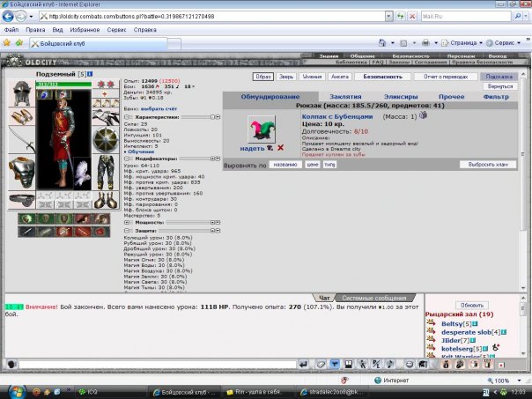
Task: Click the Зверь button
Action: click(x=286, y=77)
